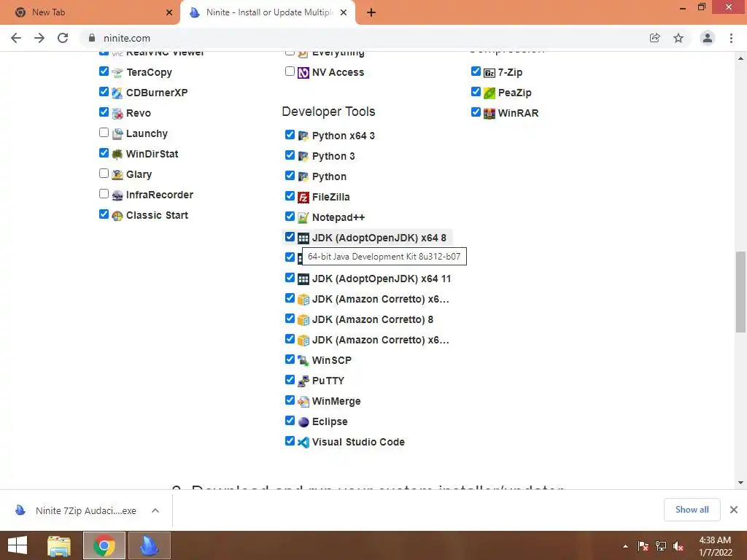Click Show all downloads button
The image size is (747, 560).
point(692,510)
